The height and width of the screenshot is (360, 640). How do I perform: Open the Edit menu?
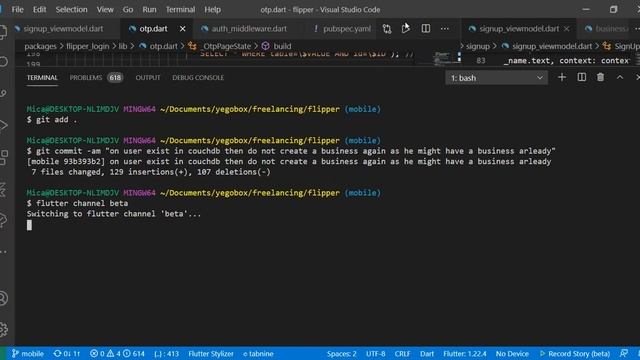(40, 9)
